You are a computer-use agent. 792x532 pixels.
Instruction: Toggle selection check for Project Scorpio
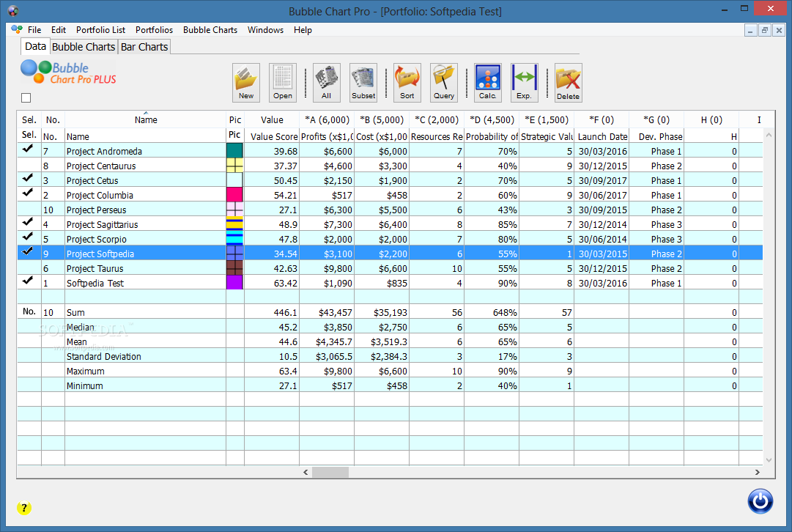[x=29, y=238]
